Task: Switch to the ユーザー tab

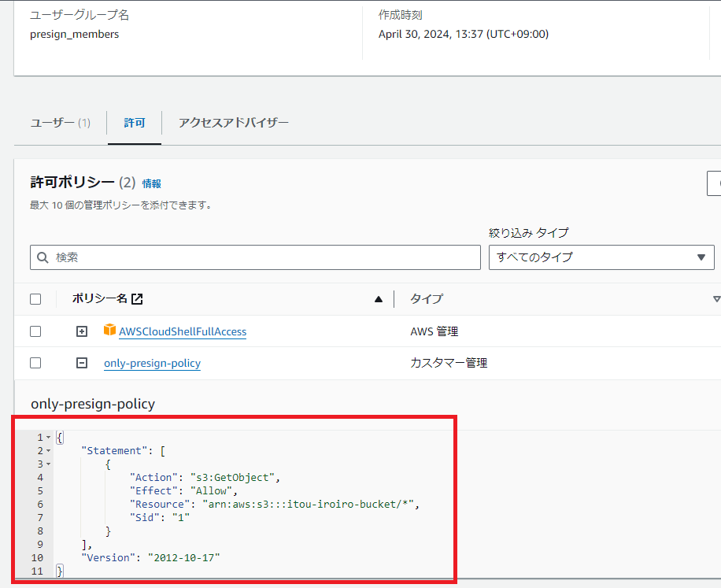Action: [59, 123]
